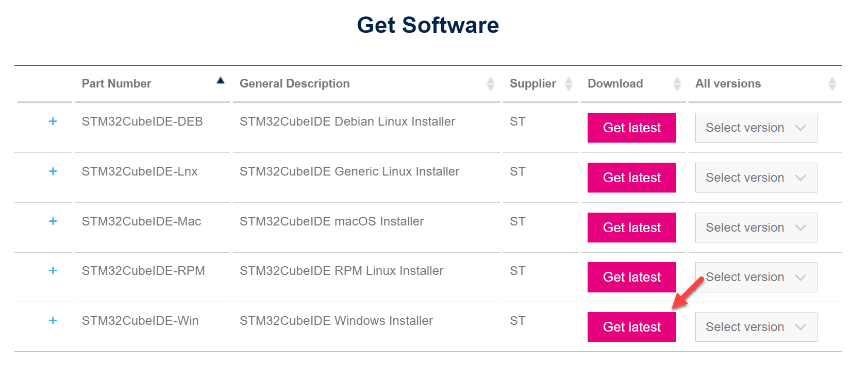868x365 pixels.
Task: Get latest Debian Linux Installer
Action: point(632,128)
